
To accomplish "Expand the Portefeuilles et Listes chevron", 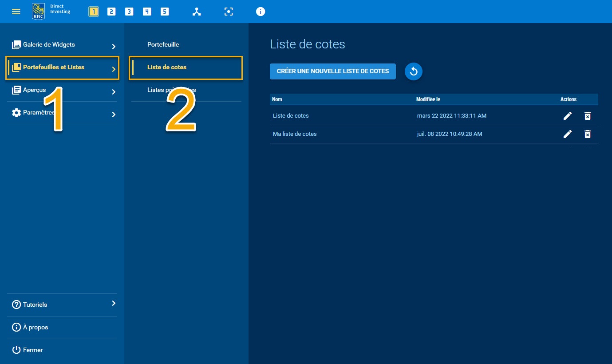I will pyautogui.click(x=114, y=67).
